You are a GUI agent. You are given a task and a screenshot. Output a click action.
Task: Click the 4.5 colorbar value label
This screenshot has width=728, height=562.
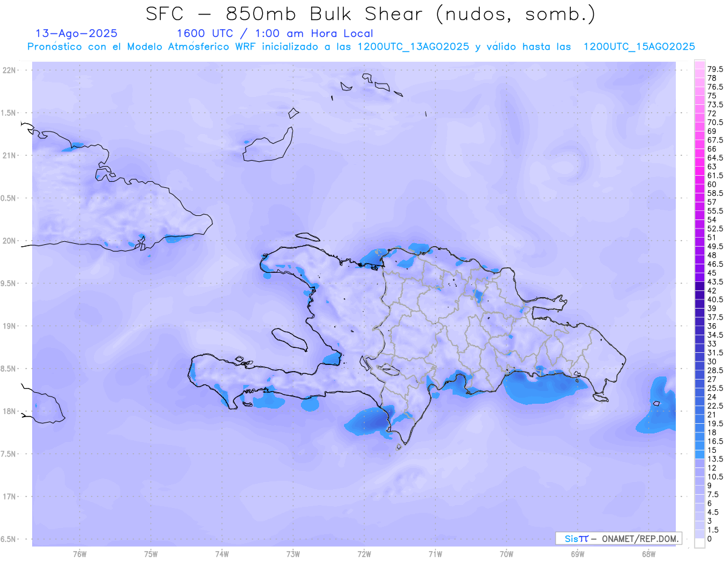point(714,512)
